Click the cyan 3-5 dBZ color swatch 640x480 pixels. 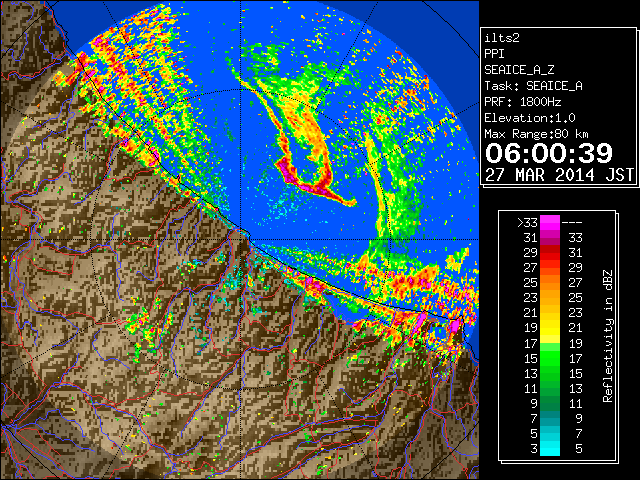(x=550, y=448)
